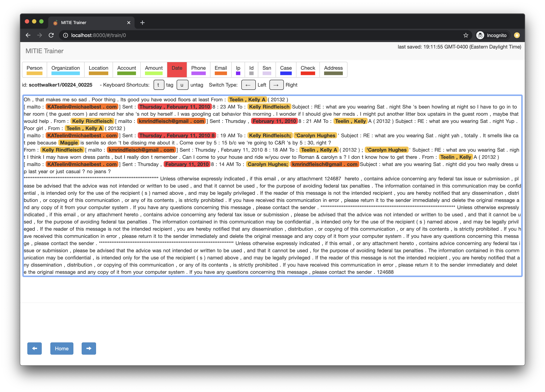
Task: Click the Check type red color swatch
Action: [x=308, y=73]
